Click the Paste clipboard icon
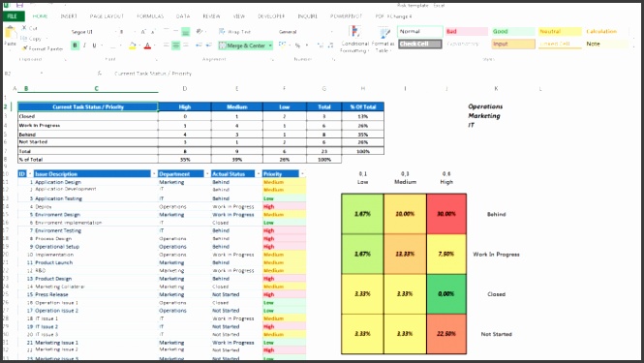Image resolution: width=644 pixels, height=363 pixels. click(10, 33)
